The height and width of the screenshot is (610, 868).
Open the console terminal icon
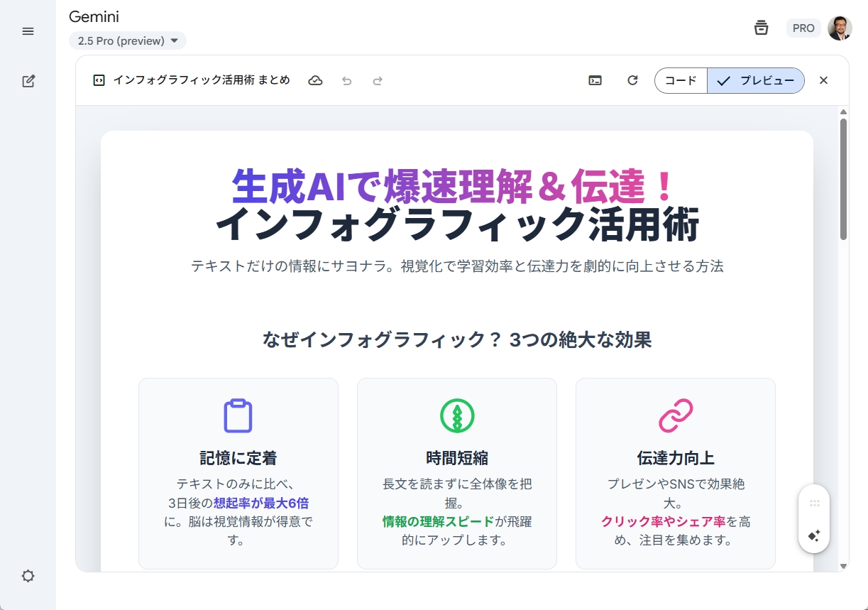(x=595, y=81)
